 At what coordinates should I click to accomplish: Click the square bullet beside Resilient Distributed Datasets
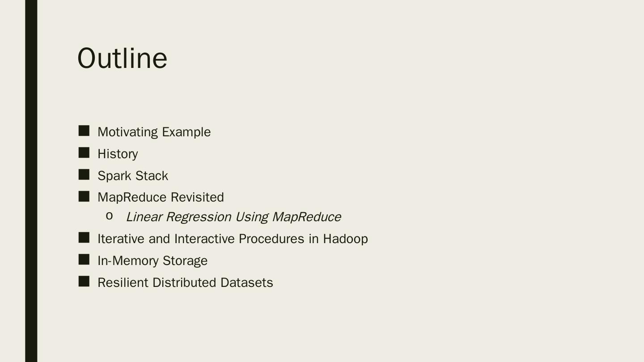(84, 282)
